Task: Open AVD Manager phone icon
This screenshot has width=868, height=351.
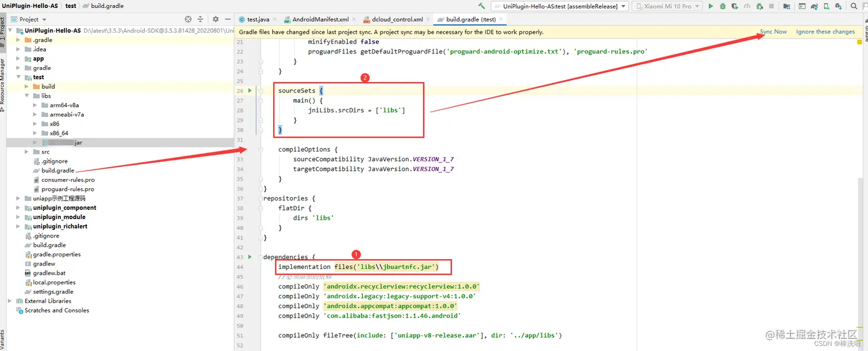Action: coord(827,6)
